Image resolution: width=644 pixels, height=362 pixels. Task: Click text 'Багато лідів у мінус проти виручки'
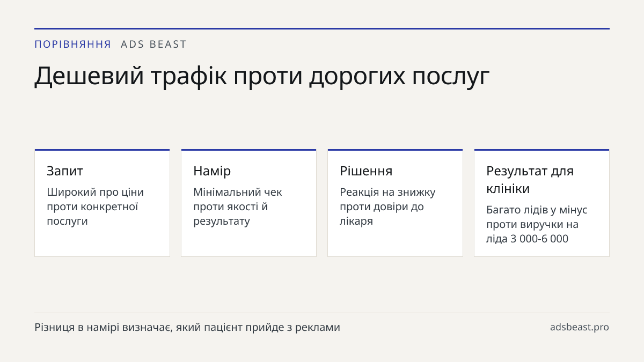click(x=537, y=217)
